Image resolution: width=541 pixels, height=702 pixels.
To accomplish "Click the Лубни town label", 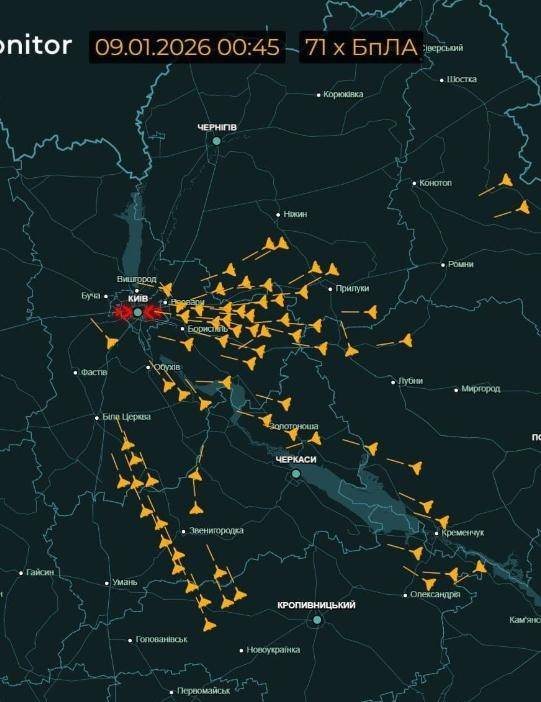I will 411,381.
